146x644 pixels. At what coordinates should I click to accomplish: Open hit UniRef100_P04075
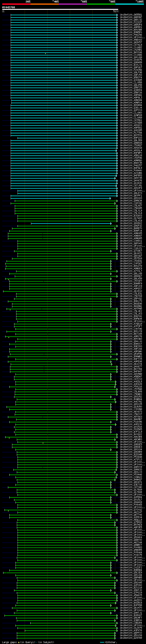(131, 555)
